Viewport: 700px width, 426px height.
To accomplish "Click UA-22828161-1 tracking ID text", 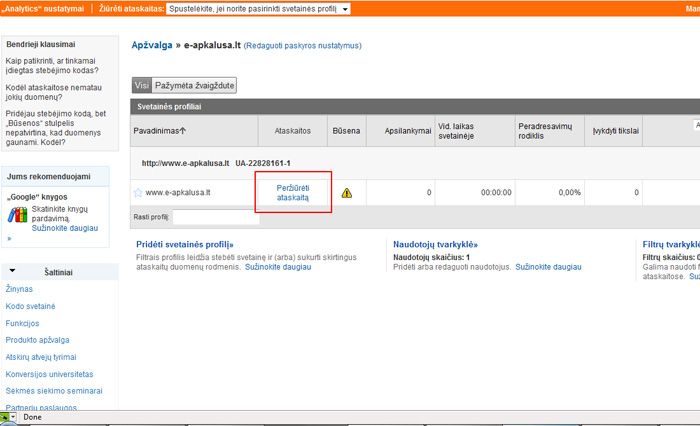I will point(262,163).
